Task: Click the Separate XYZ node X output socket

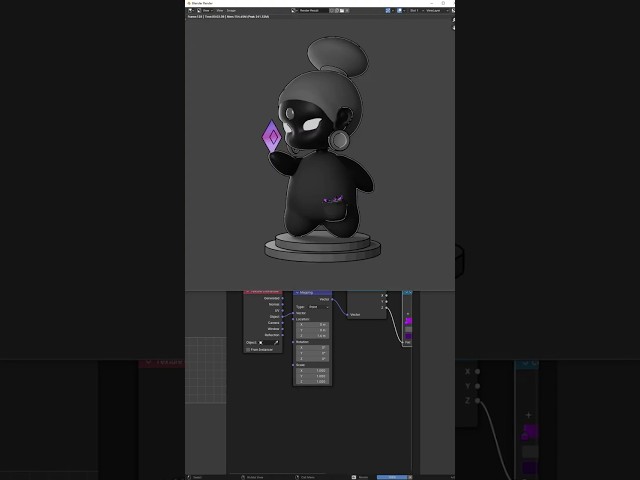Action: tap(387, 296)
